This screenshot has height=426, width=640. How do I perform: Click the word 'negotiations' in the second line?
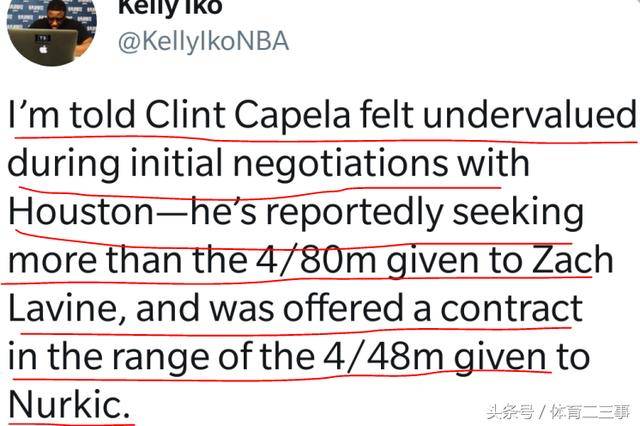point(341,164)
